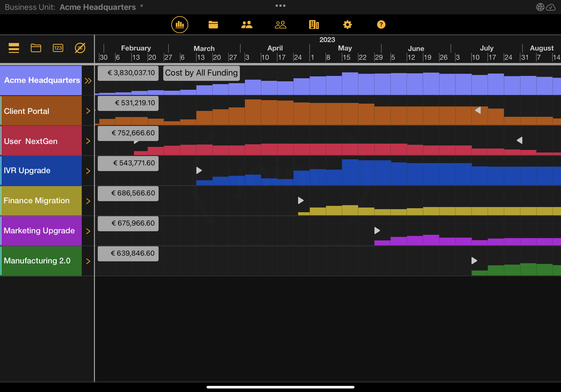Open the buildings business units icon
561x392 pixels.
[314, 24]
